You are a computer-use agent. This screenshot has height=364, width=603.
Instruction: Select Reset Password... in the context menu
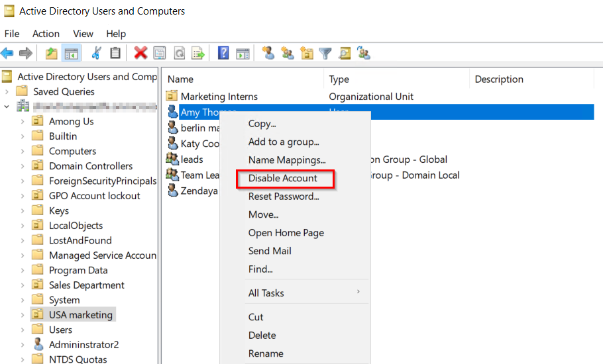point(284,197)
